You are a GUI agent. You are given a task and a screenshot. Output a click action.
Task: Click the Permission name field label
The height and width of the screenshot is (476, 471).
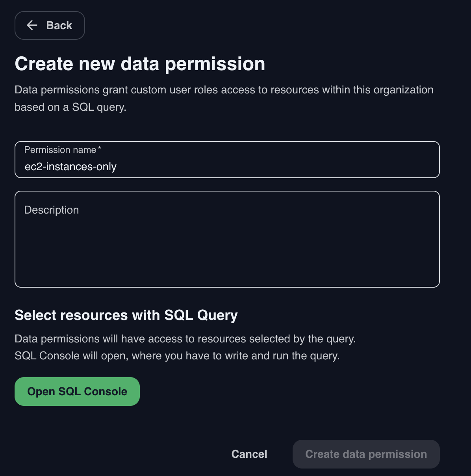60,150
